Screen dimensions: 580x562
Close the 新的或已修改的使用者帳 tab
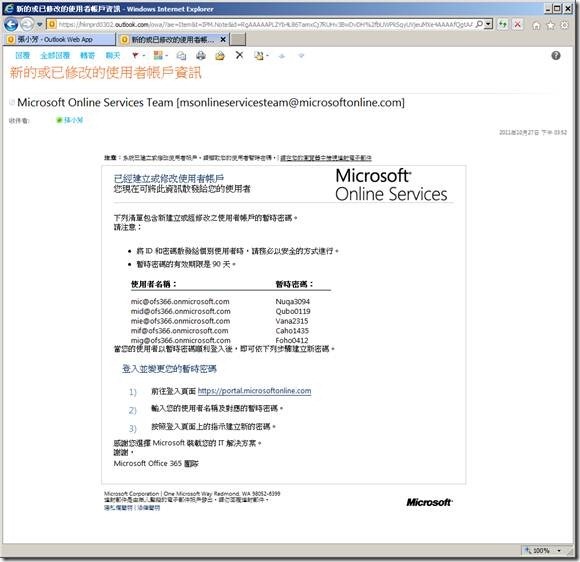[223, 39]
